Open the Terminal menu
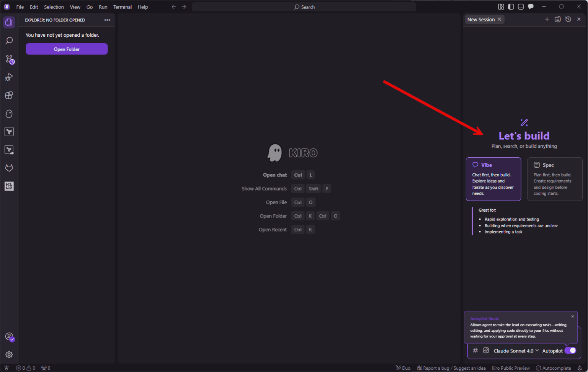The width and height of the screenshot is (588, 372). point(122,7)
